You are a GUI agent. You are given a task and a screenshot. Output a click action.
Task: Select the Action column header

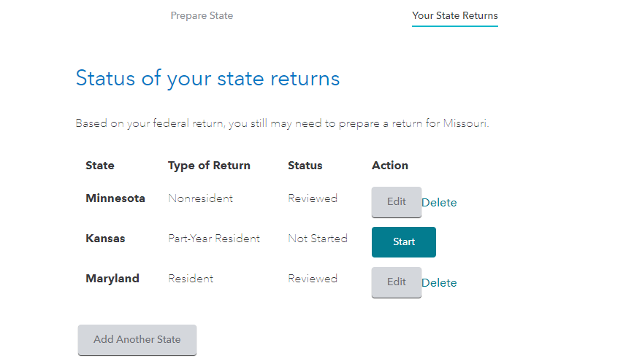[x=390, y=166]
